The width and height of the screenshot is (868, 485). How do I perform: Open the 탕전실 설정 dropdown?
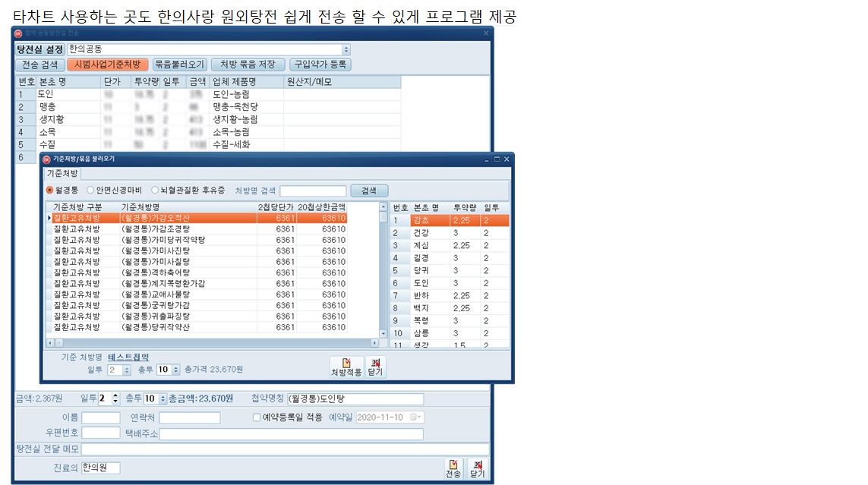(346, 49)
